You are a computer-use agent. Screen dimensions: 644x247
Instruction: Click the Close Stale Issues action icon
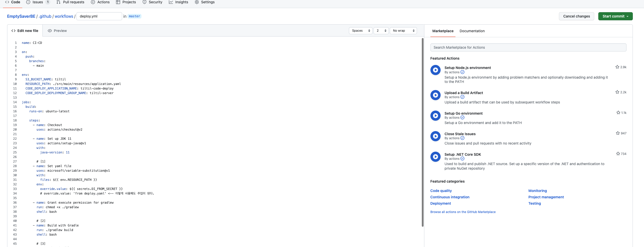point(436,136)
